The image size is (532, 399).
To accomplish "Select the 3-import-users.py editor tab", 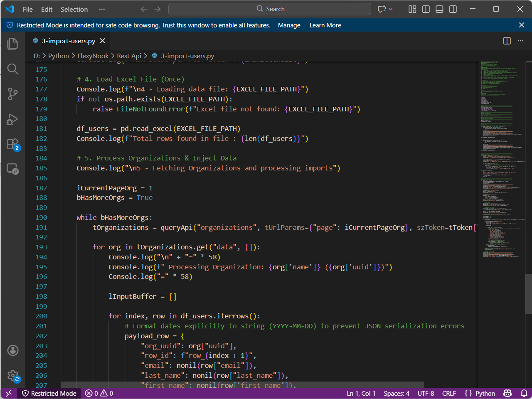I will tap(69, 41).
